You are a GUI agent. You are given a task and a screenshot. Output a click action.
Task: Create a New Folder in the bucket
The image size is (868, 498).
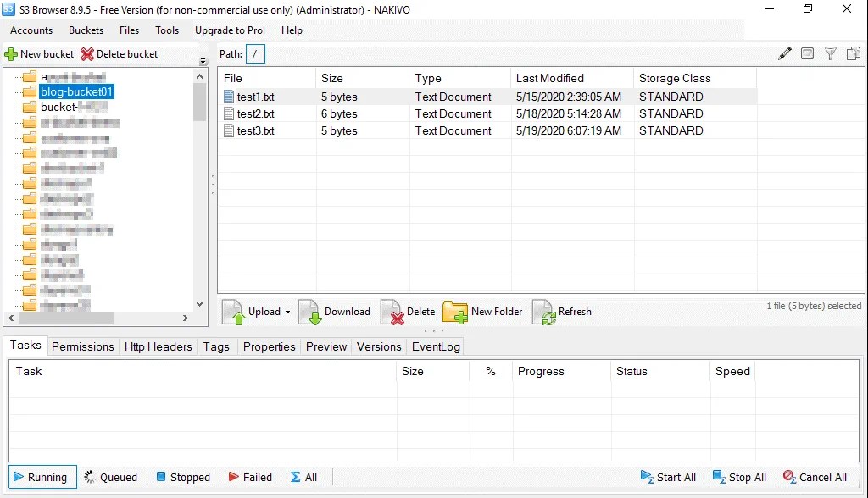482,312
